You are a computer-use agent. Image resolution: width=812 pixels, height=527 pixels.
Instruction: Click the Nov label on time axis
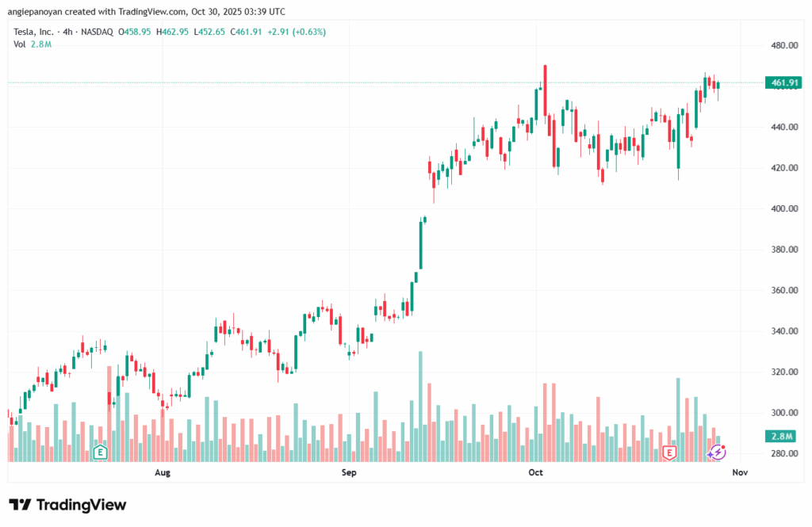[x=741, y=473]
